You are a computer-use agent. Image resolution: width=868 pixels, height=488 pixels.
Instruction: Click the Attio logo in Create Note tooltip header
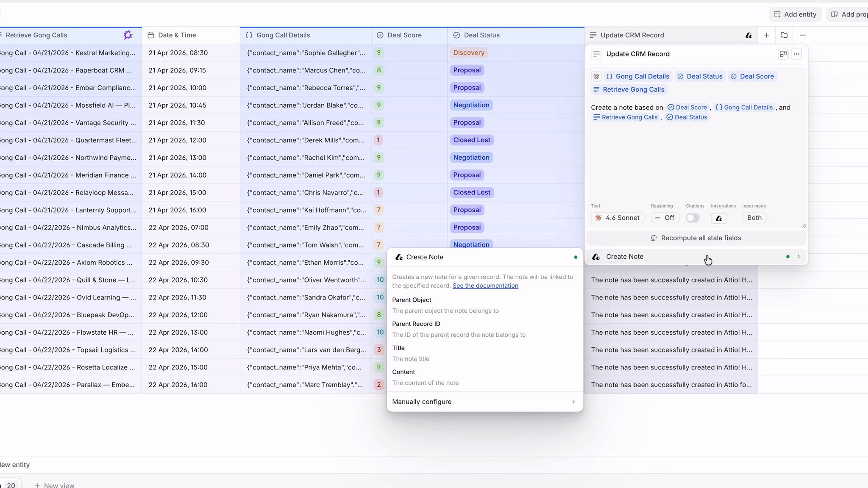click(399, 257)
